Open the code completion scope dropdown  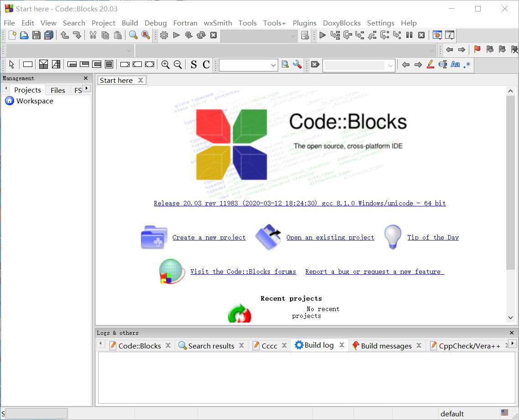pos(70,51)
